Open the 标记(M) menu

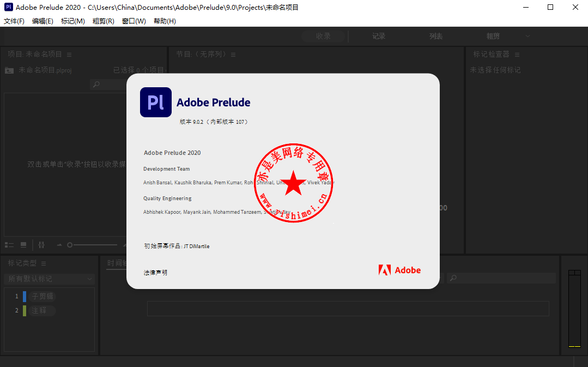[x=72, y=21]
